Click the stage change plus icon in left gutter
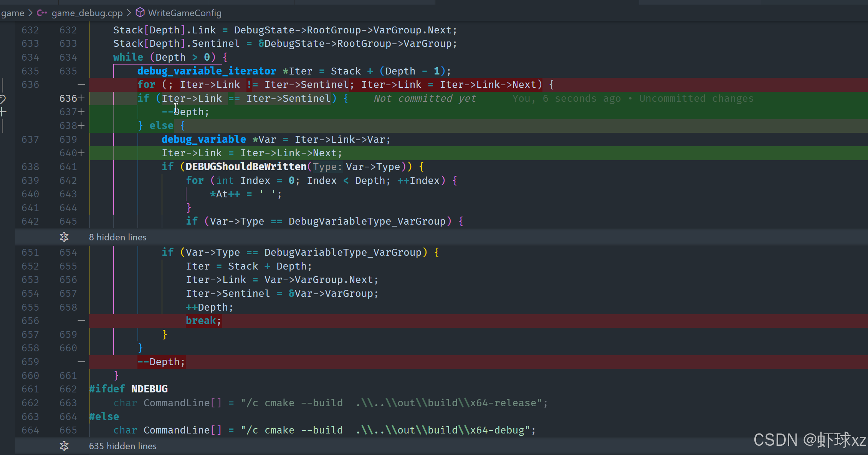Screen dimensions: 868x455 coord(3,112)
